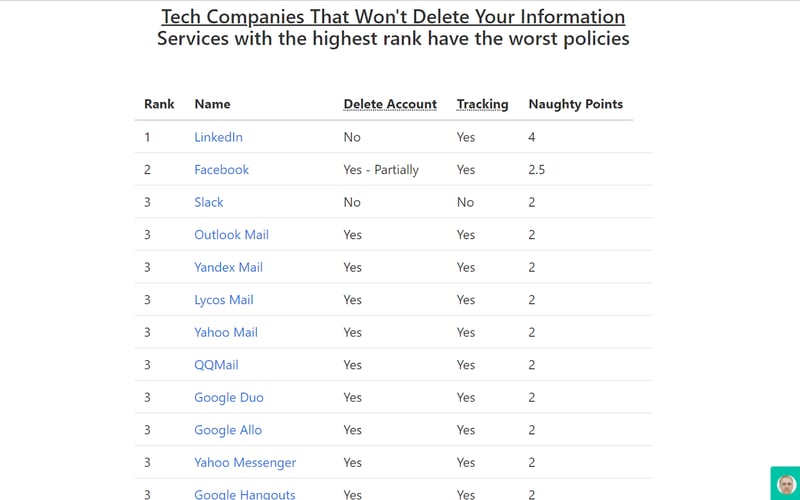Visit the Yandex Mail link

228,267
